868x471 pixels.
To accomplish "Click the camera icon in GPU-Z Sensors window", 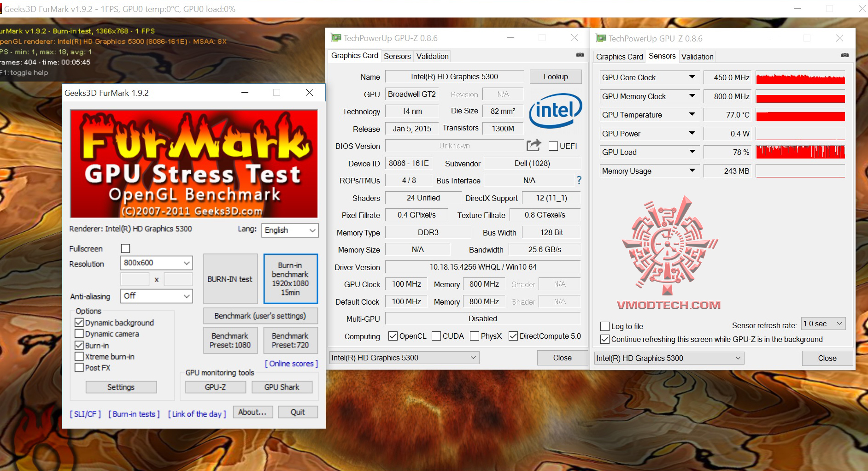I will click(845, 55).
